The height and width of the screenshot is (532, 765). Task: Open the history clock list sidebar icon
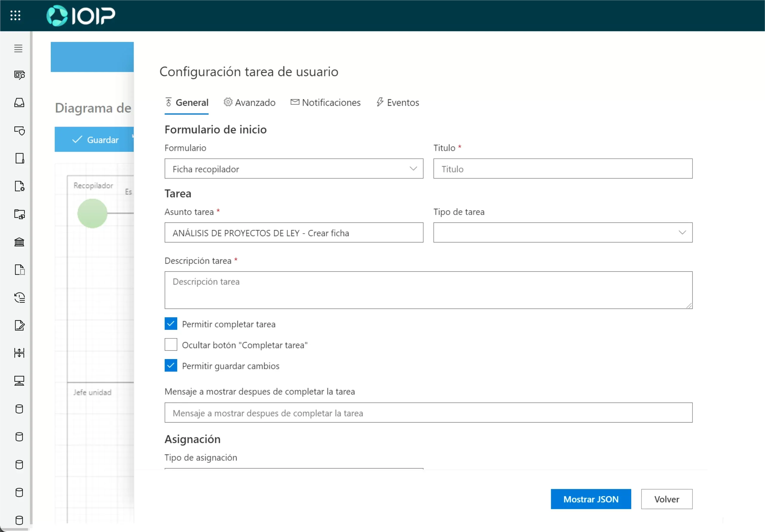coord(19,298)
